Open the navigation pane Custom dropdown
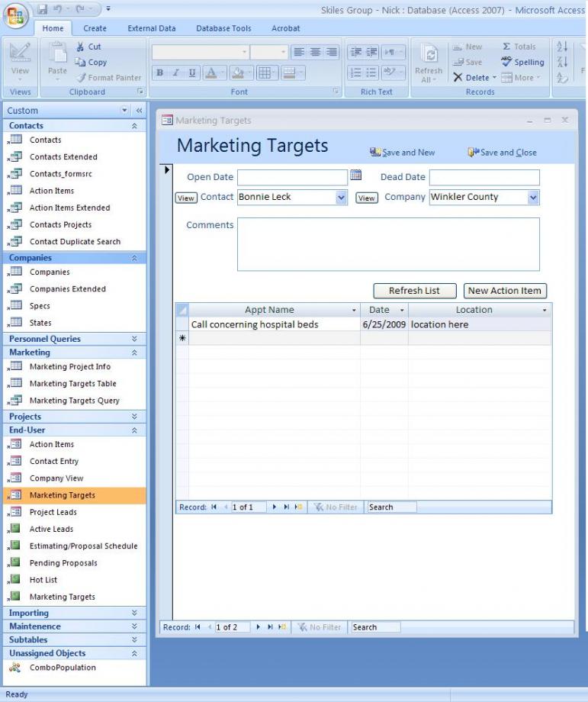 point(124,110)
